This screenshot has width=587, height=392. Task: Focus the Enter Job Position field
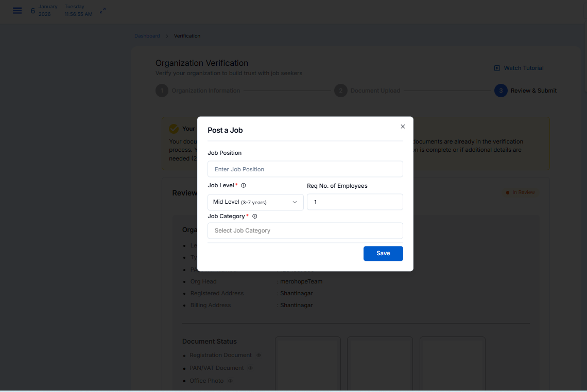(305, 169)
